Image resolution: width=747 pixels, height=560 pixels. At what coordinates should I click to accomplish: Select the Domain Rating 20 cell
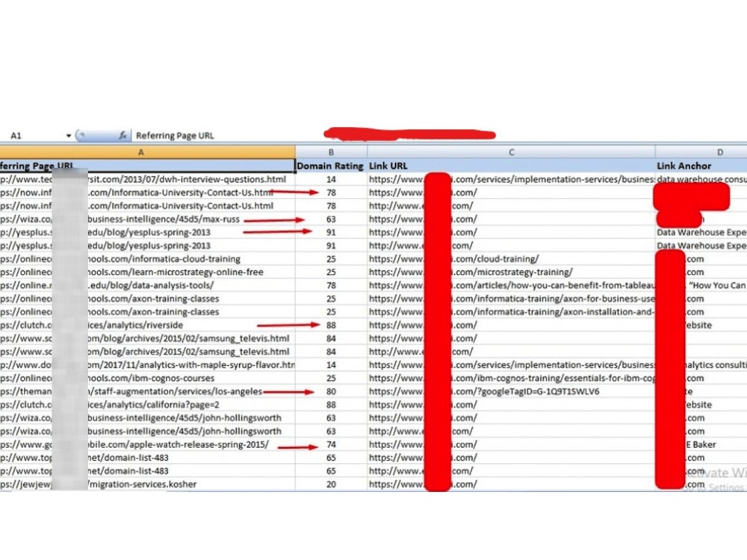[x=331, y=485]
